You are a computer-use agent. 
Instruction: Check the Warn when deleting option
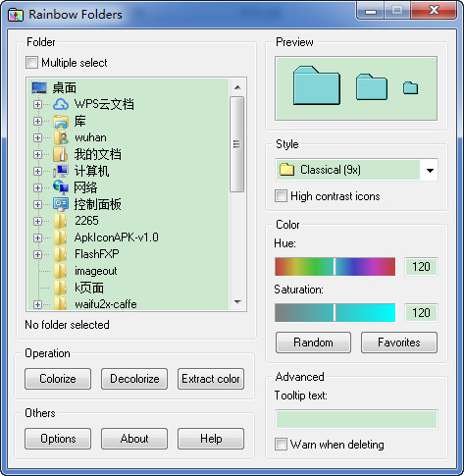click(x=281, y=445)
